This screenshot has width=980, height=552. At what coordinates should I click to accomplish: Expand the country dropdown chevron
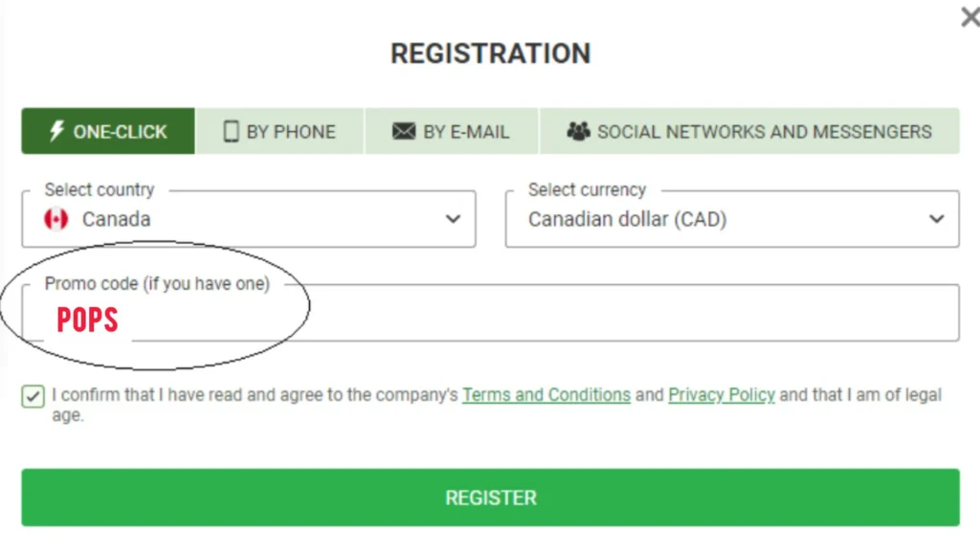pyautogui.click(x=454, y=219)
